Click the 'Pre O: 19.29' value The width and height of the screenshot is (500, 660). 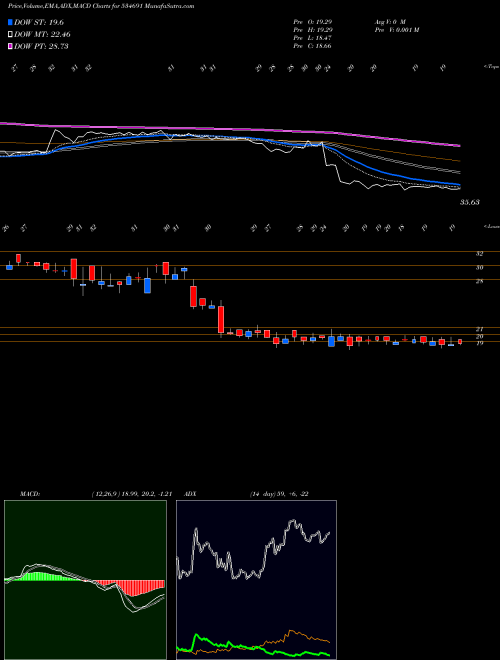pyautogui.click(x=313, y=21)
